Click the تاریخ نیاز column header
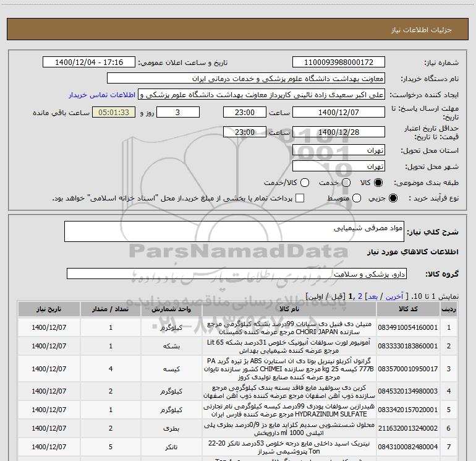 pos(49,309)
